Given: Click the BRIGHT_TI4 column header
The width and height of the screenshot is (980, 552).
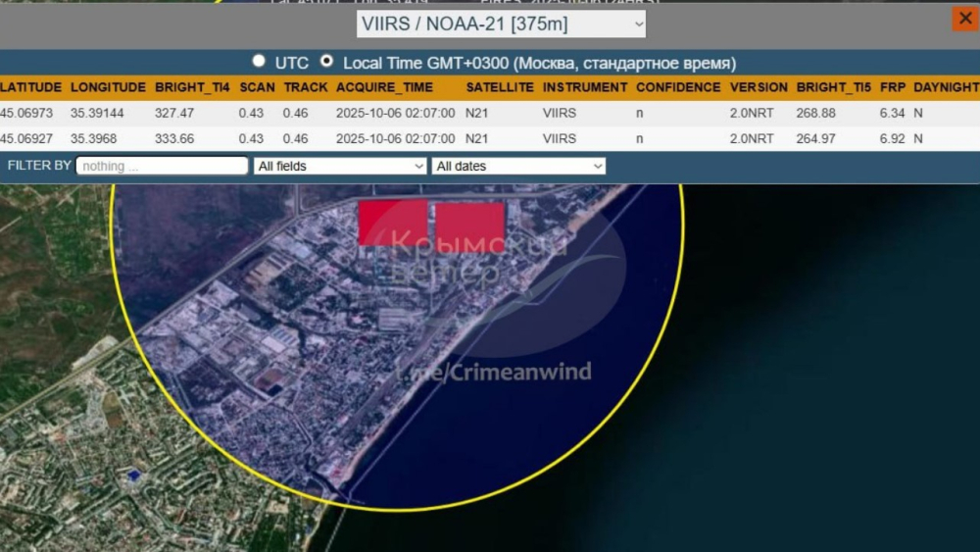Looking at the screenshot, I should pos(192,87).
